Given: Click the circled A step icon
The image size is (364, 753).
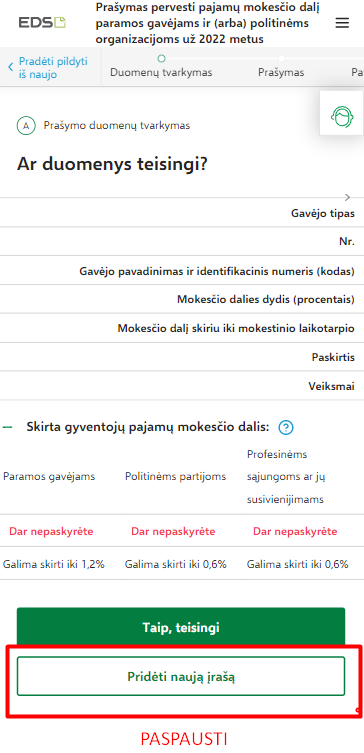Looking at the screenshot, I should (x=26, y=126).
